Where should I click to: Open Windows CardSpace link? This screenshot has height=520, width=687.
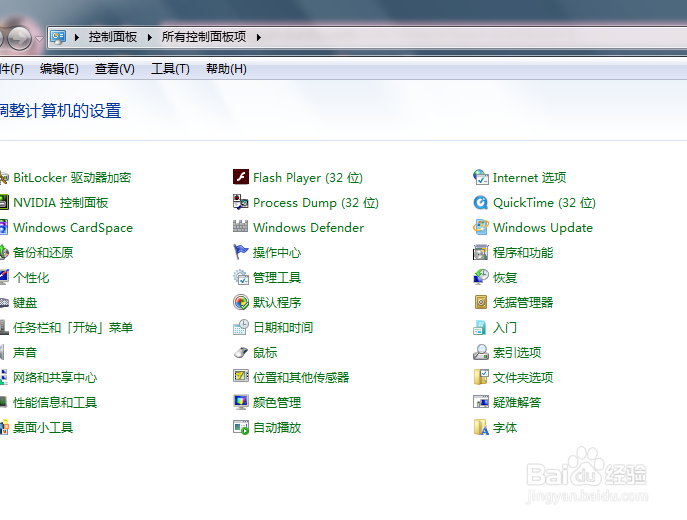point(73,227)
